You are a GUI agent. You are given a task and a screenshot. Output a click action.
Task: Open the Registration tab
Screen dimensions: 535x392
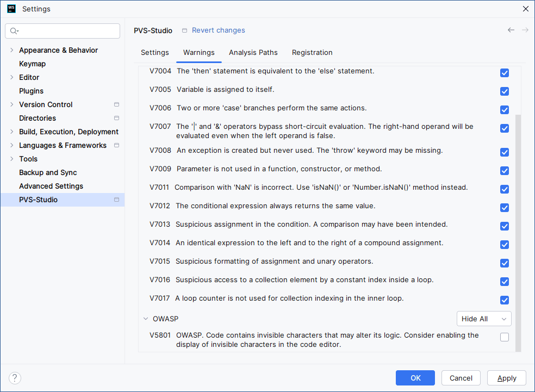pos(312,53)
